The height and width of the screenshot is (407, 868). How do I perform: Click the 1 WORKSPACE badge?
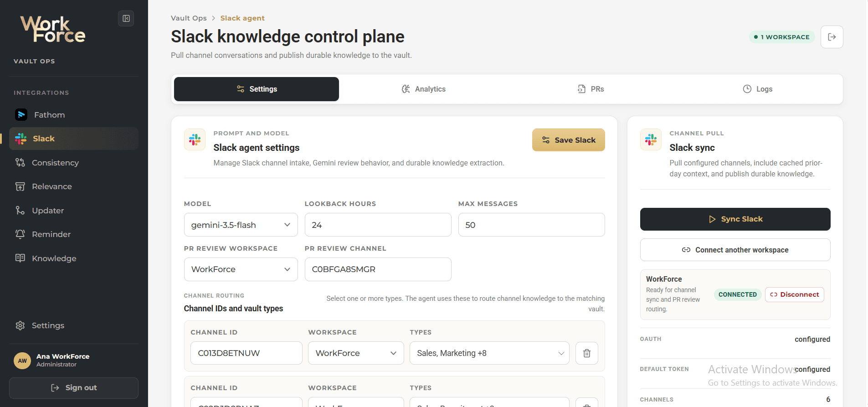pos(782,37)
